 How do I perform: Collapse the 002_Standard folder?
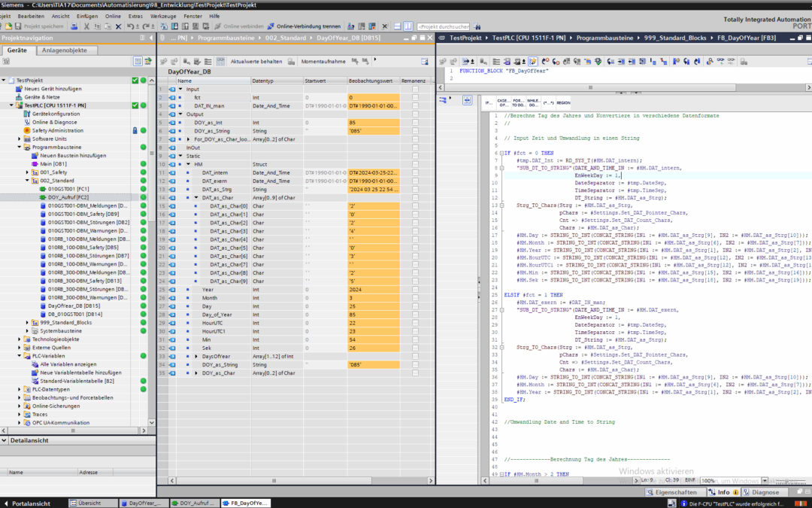28,181
